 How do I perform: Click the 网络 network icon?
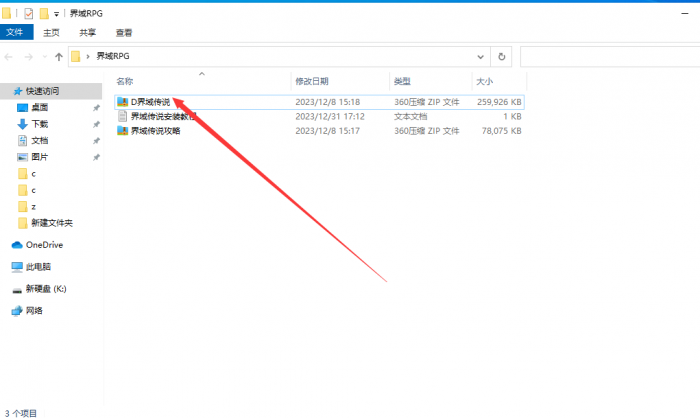pos(17,310)
